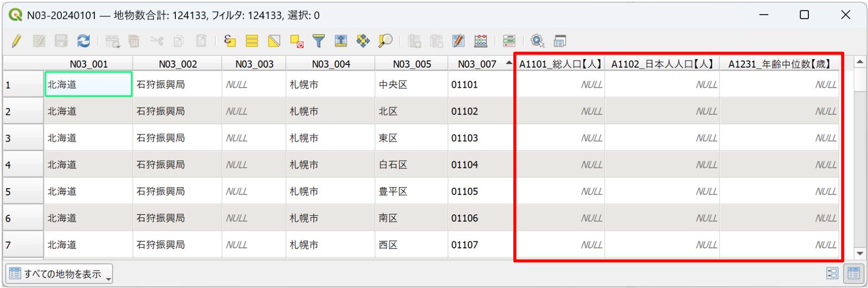Click the 豊平区 cell
868x288 pixels.
(x=411, y=191)
